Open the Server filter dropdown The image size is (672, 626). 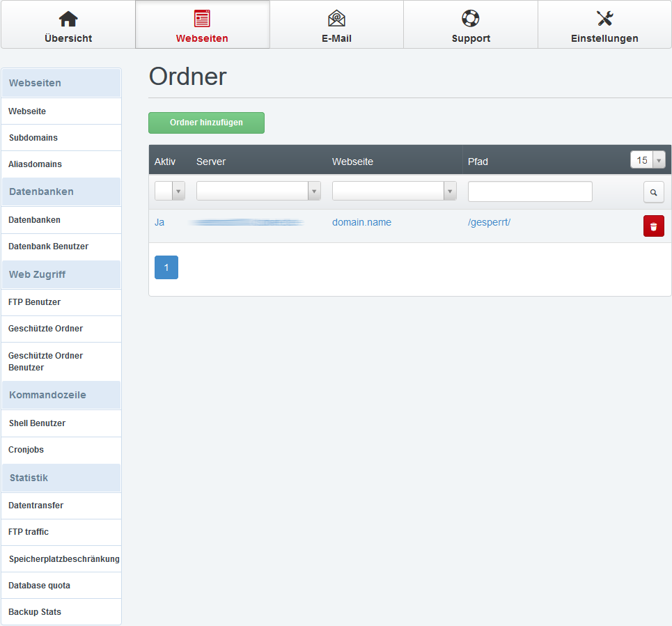[x=258, y=191]
